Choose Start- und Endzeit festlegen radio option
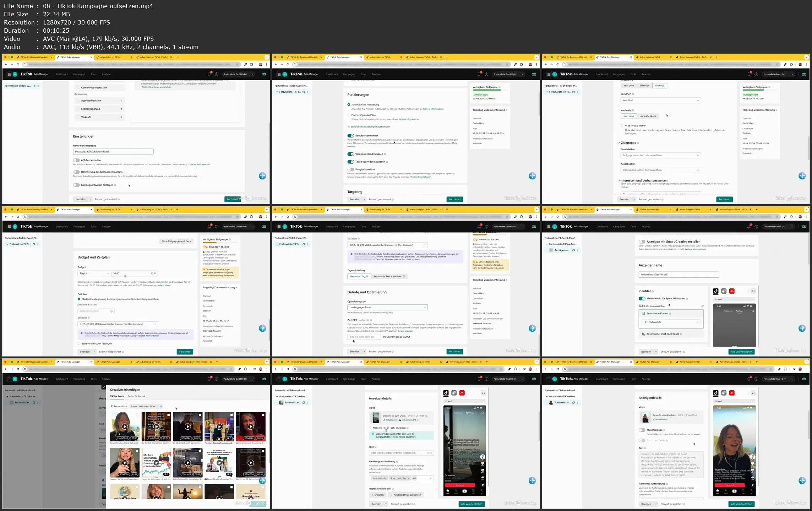 pos(79,344)
